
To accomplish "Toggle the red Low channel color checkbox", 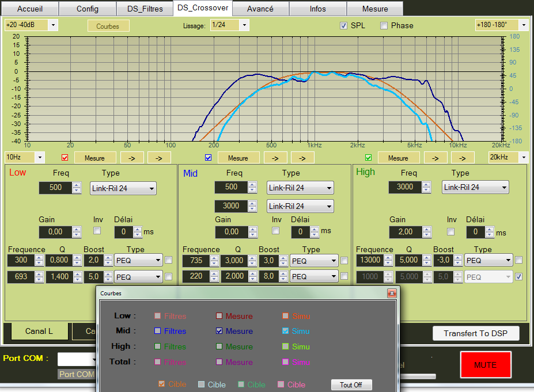I will point(65,158).
